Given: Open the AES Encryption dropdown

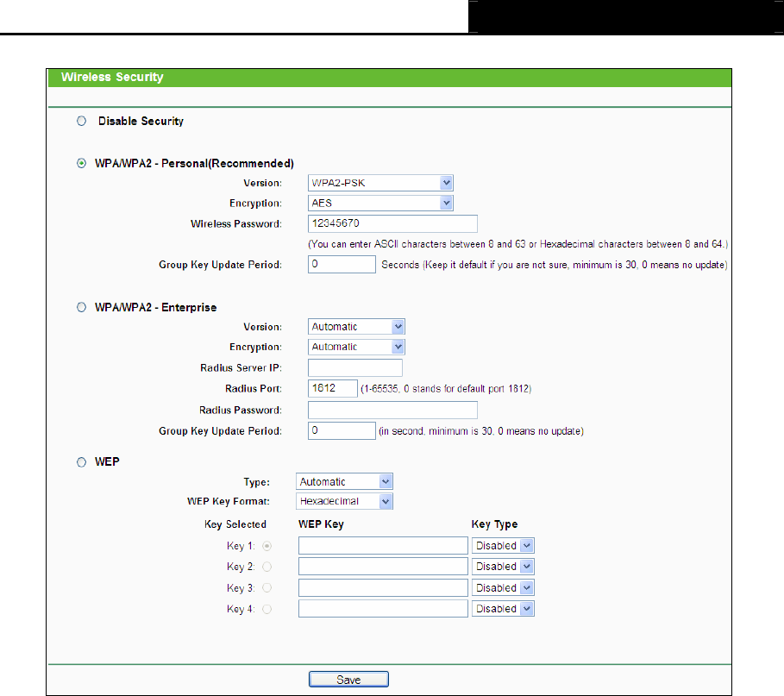Looking at the screenshot, I should click(380, 203).
